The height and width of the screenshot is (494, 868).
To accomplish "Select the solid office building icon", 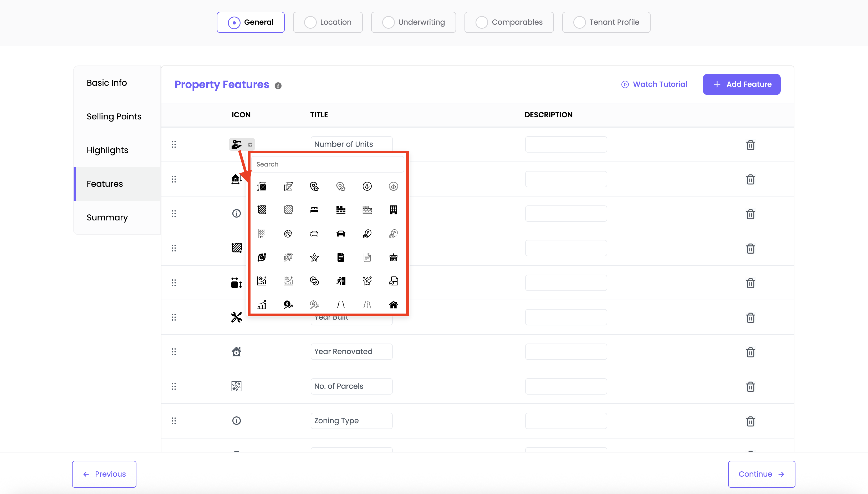I will (x=393, y=210).
